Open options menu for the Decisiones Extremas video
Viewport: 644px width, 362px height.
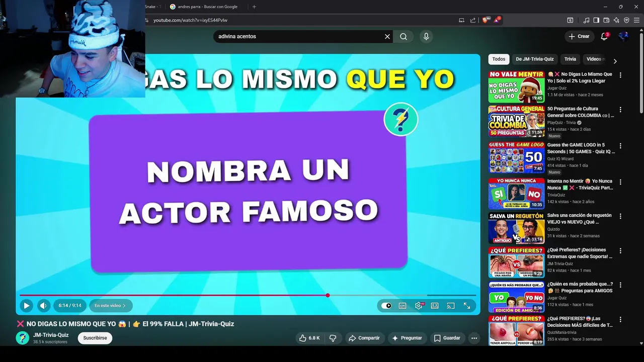[620, 250]
